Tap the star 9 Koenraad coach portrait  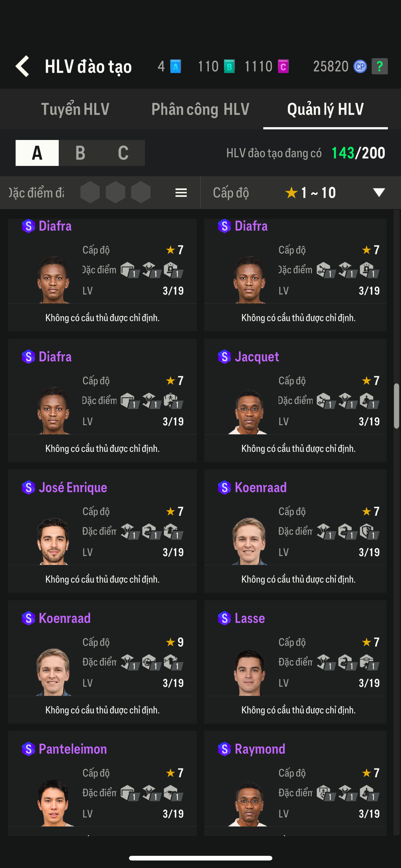[53, 672]
